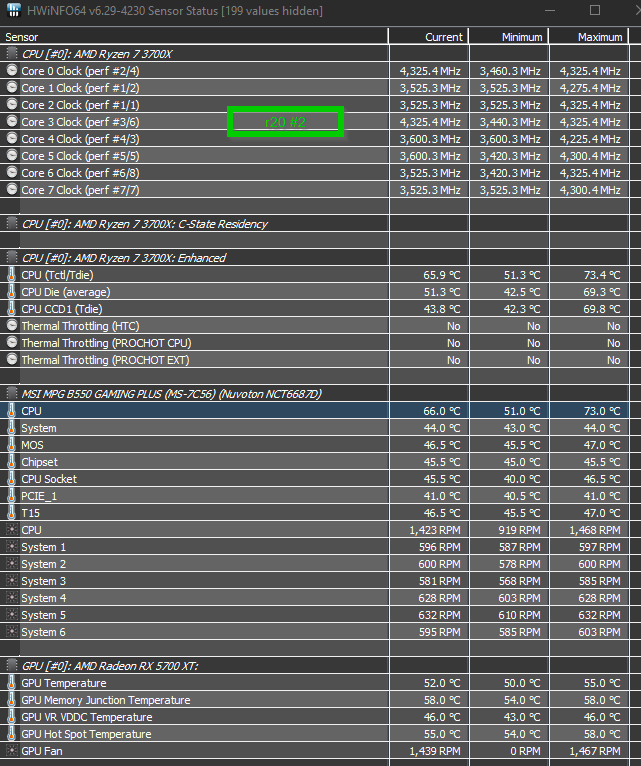Screen dimensions: 641x766
Task: Click the clock icon for Core 3 Clock
Action: pos(12,121)
